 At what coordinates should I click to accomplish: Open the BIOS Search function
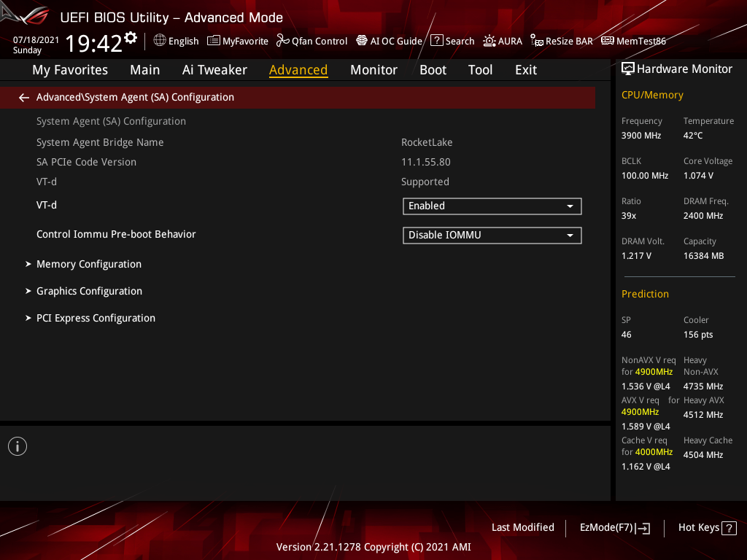[452, 41]
